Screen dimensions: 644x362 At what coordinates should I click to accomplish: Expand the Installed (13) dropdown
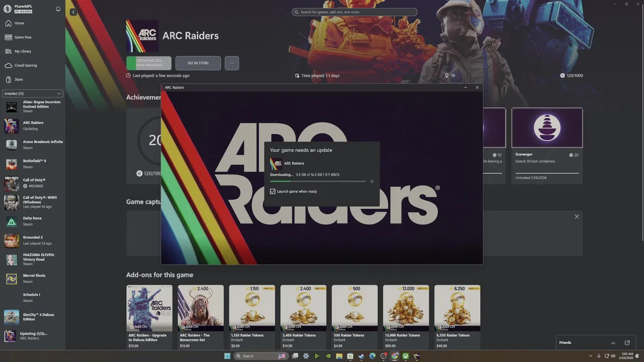point(33,94)
